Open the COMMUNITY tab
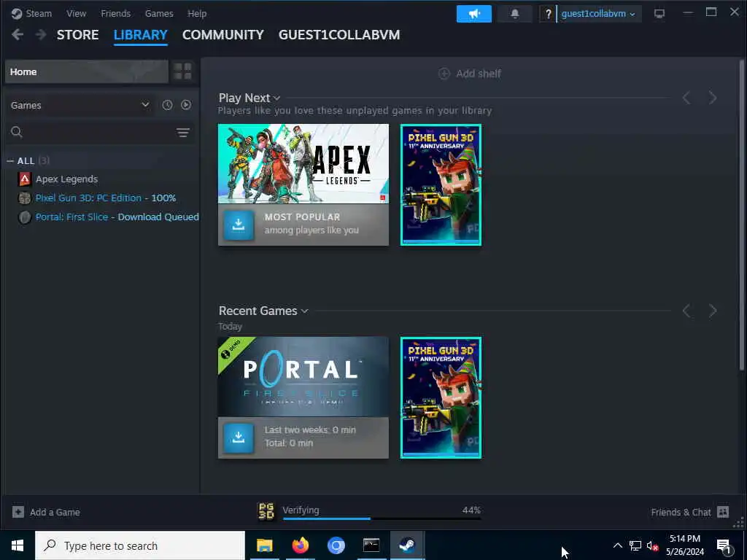The width and height of the screenshot is (747, 560). click(223, 35)
